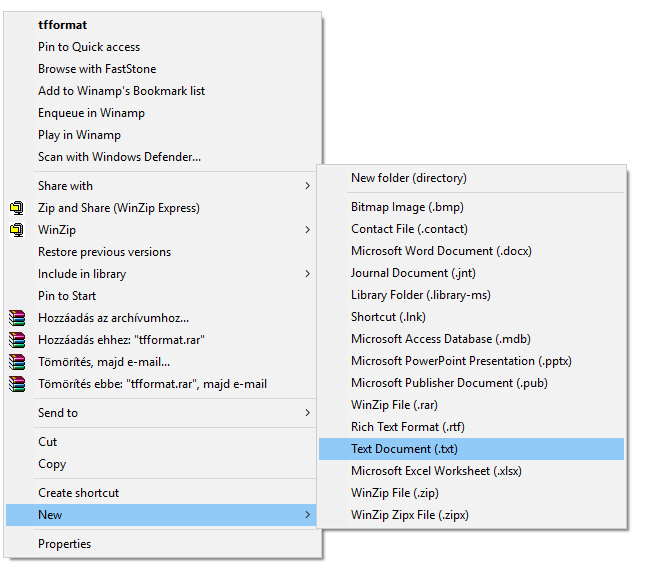Screen dimensions: 656x573
Task: Click WinZip icon beside Zip and Share
Action: pyautogui.click(x=16, y=208)
